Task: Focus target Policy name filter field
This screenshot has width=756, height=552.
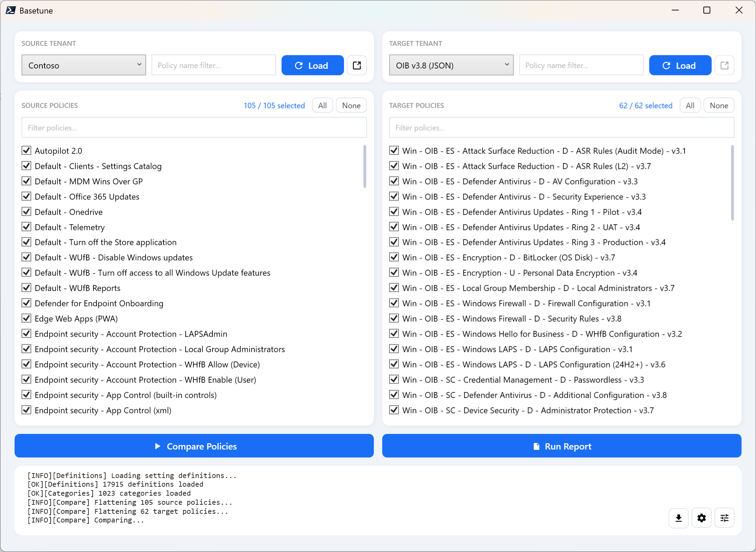Action: pos(581,65)
